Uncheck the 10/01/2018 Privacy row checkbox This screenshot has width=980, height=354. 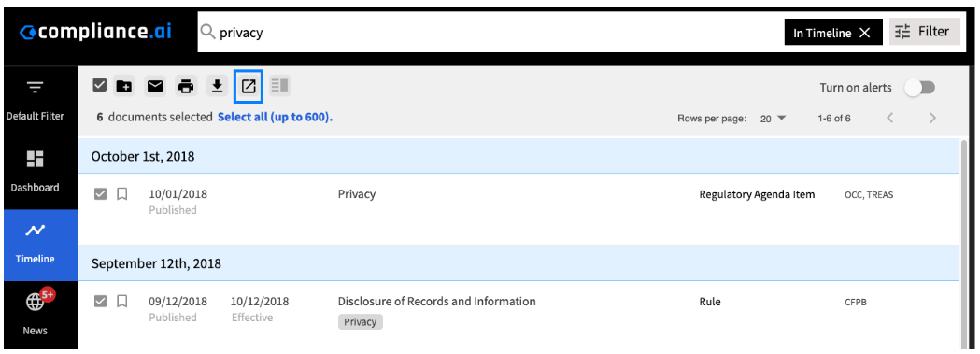100,194
